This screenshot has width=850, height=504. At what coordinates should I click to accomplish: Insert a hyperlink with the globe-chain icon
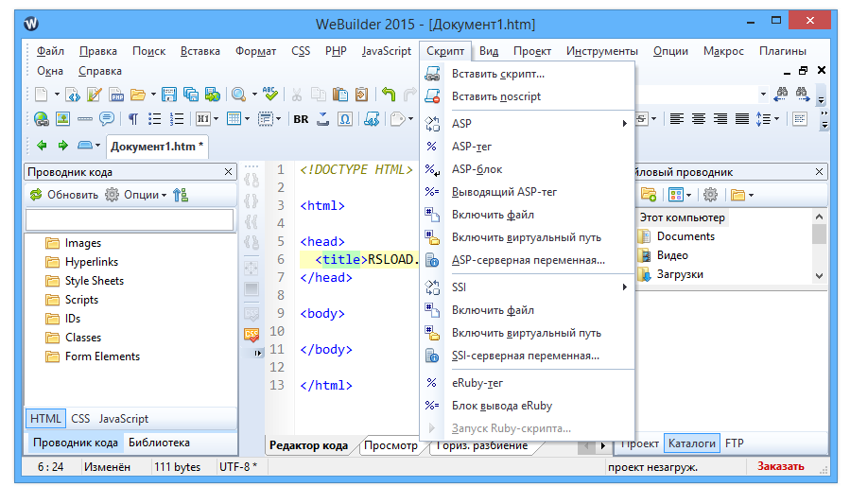click(x=42, y=119)
